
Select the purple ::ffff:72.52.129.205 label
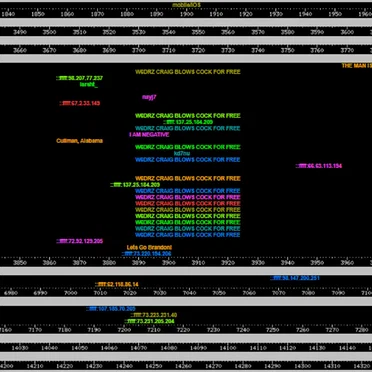point(80,241)
